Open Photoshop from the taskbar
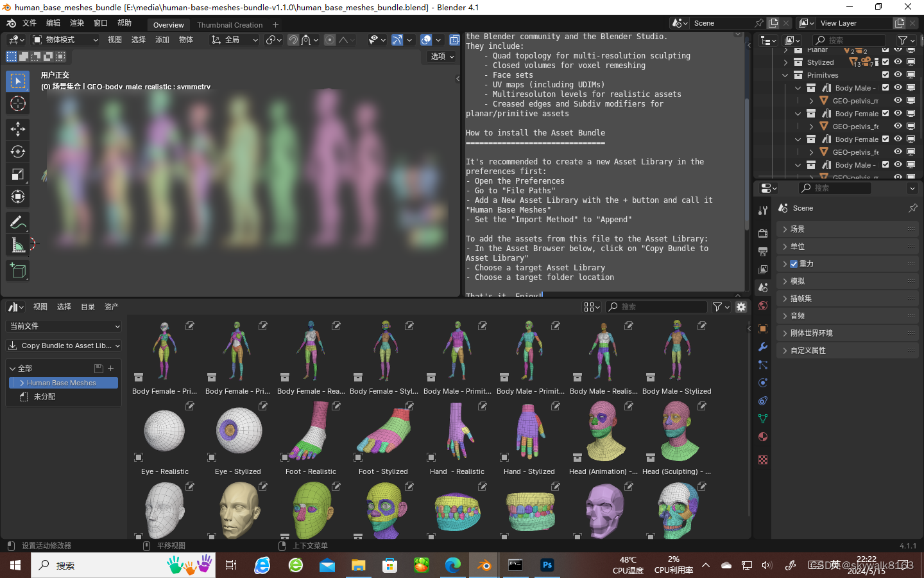Viewport: 924px width, 578px height. (x=547, y=565)
